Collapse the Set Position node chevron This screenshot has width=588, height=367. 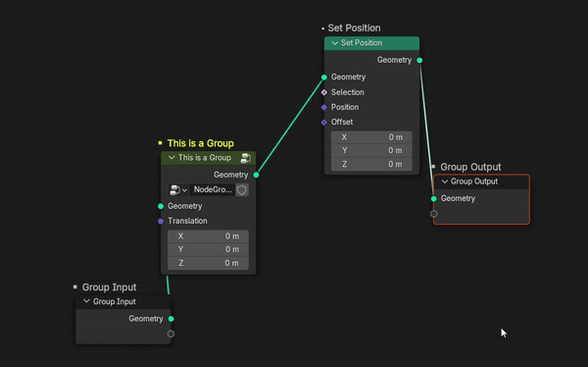point(335,43)
